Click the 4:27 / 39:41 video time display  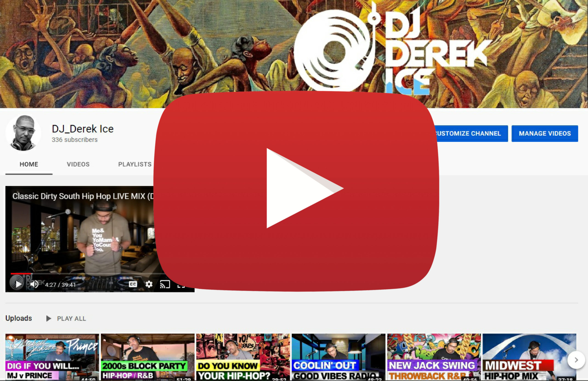(60, 285)
